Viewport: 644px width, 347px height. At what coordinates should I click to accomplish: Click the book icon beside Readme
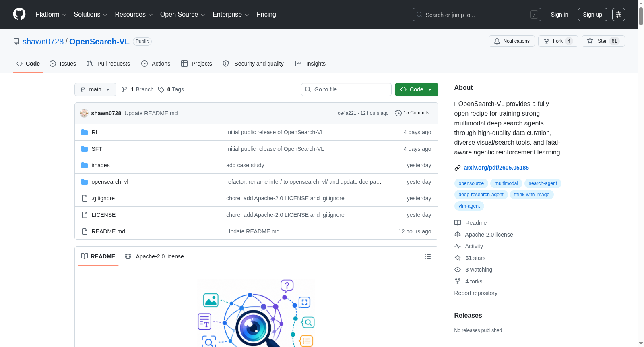click(458, 223)
